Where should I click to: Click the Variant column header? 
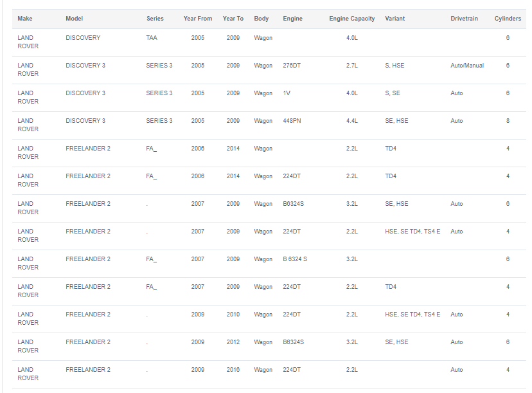(395, 19)
